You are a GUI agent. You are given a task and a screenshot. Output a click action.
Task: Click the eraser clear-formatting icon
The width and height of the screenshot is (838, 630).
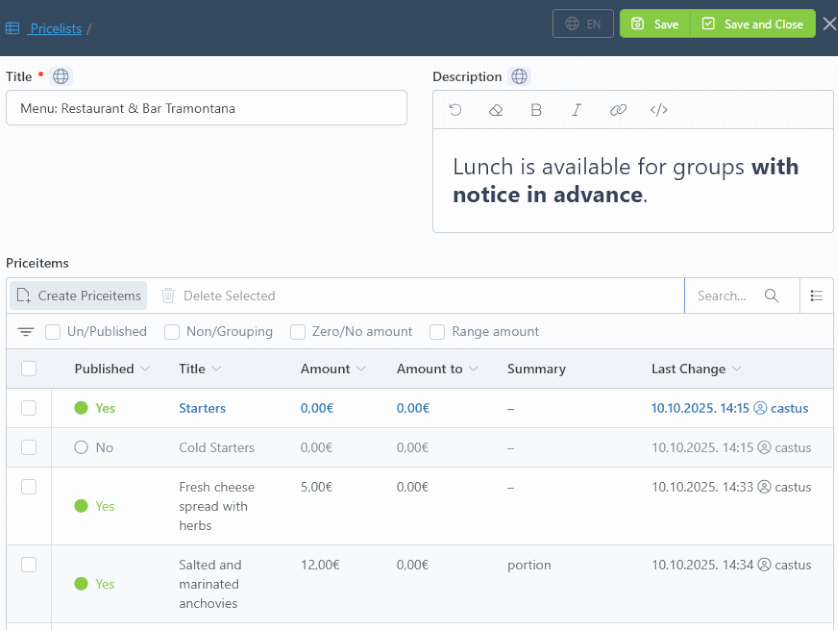(495, 110)
